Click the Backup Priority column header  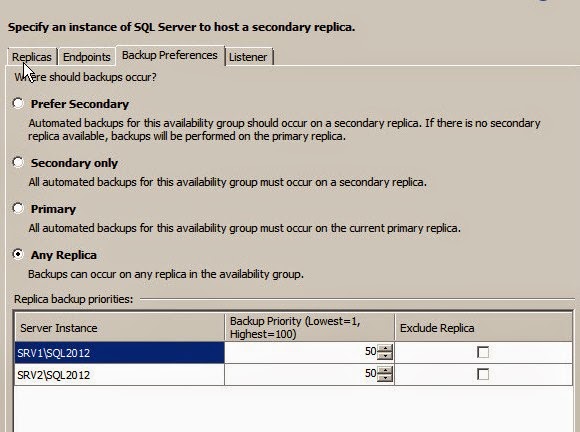click(x=310, y=328)
